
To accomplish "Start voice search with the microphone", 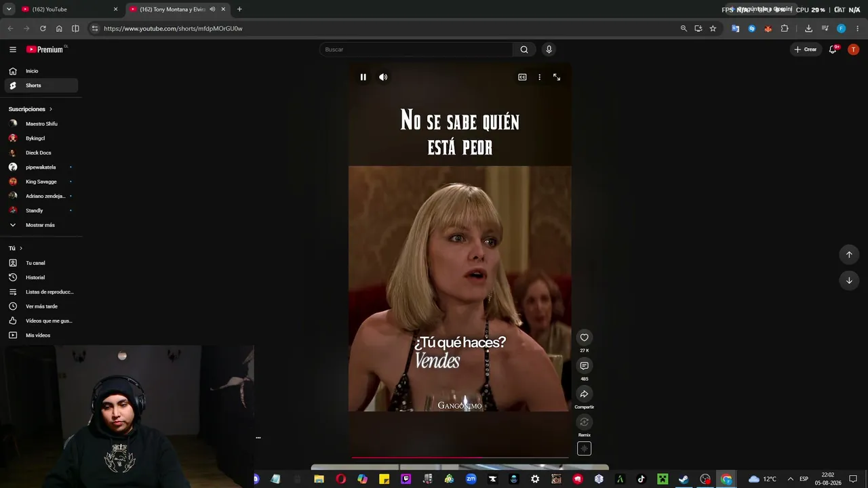I will pos(549,49).
